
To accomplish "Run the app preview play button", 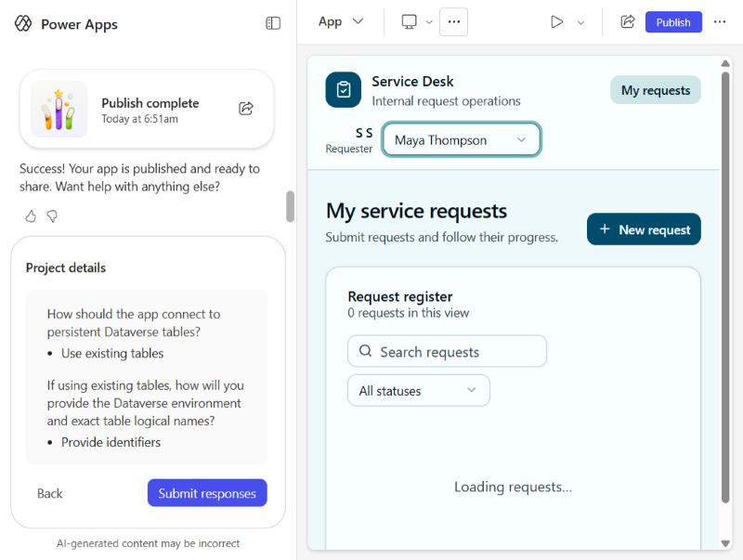I will [x=556, y=21].
